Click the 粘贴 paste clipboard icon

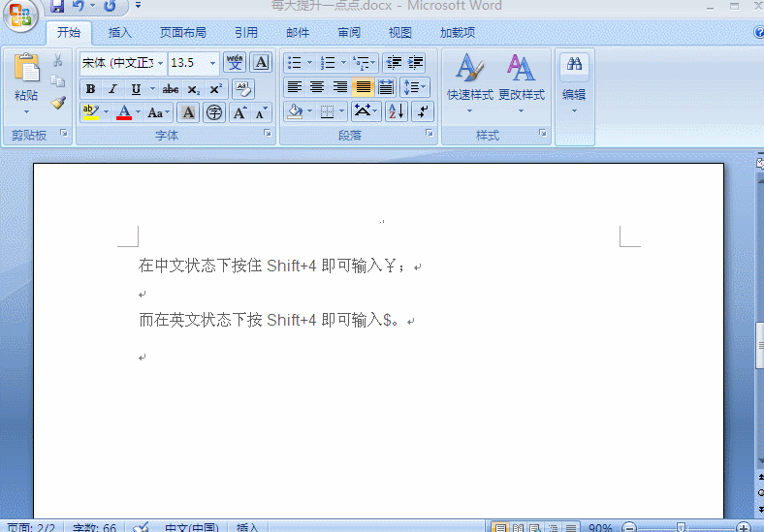click(x=26, y=67)
